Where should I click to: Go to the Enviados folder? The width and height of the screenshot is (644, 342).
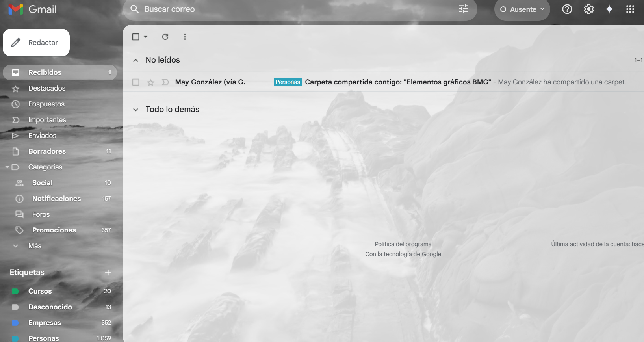42,136
